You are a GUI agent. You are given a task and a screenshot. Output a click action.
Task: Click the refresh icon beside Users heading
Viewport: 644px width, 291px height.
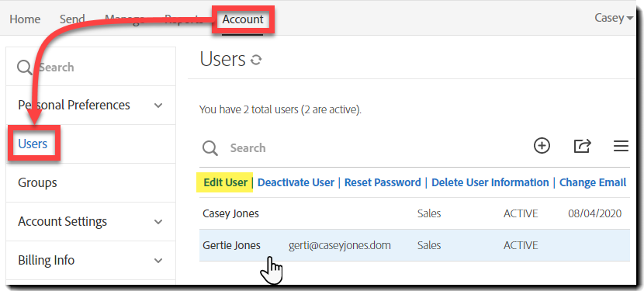(256, 61)
